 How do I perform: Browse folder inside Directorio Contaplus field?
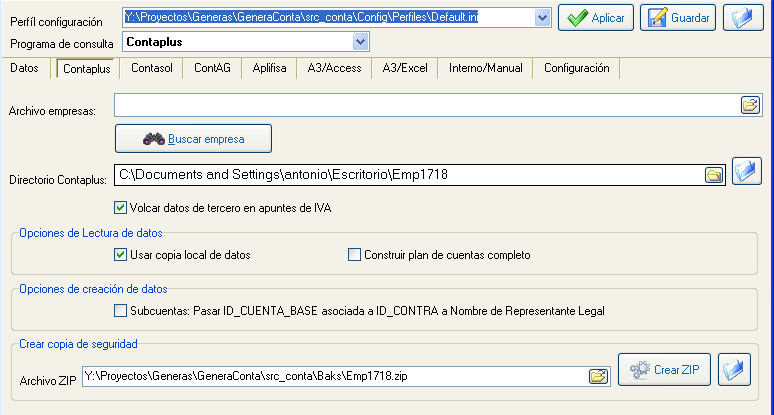point(714,175)
